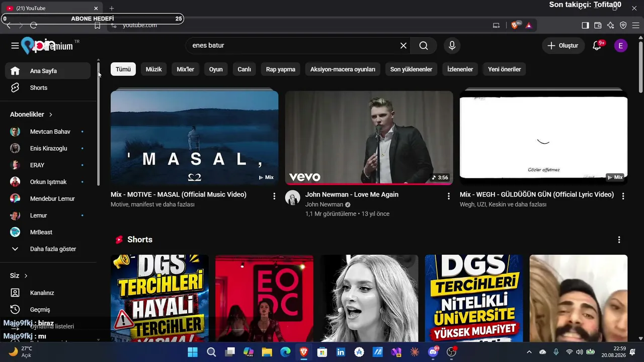Select Aksiyon-macera oyunları chip
Viewport: 644px width, 362px height.
[x=343, y=69]
